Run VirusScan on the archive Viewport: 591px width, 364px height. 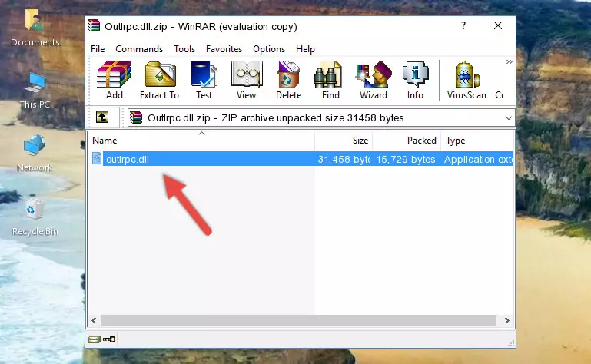466,80
